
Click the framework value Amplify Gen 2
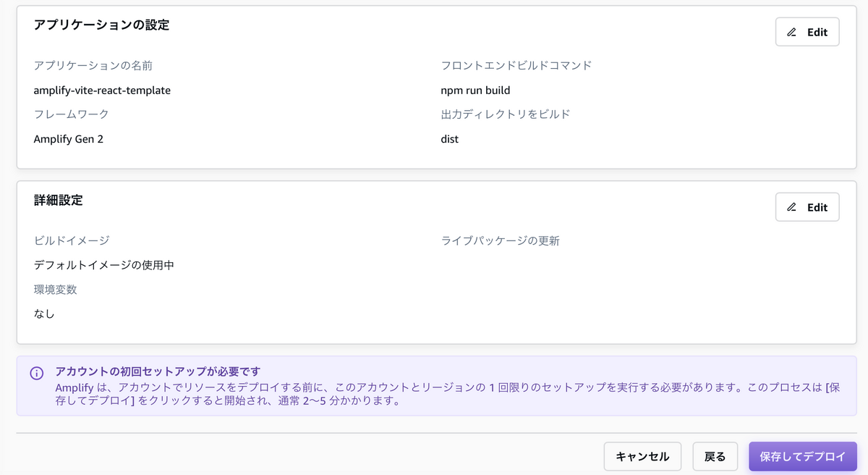coord(69,139)
